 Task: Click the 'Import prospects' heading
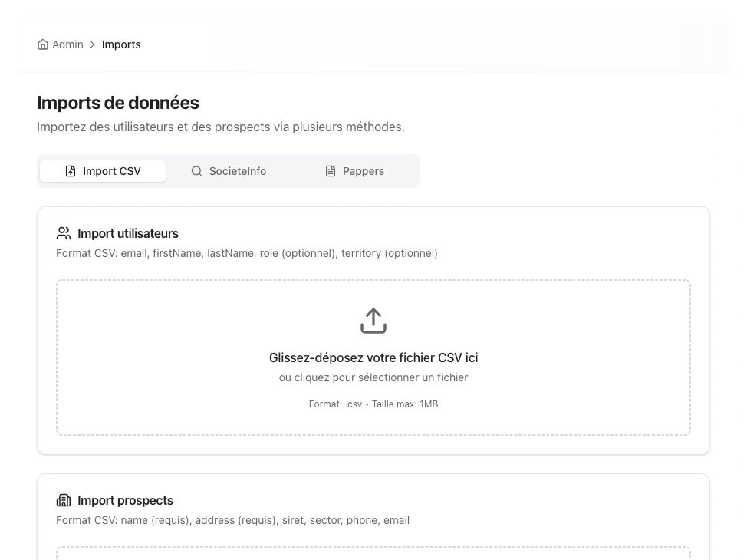coord(125,500)
